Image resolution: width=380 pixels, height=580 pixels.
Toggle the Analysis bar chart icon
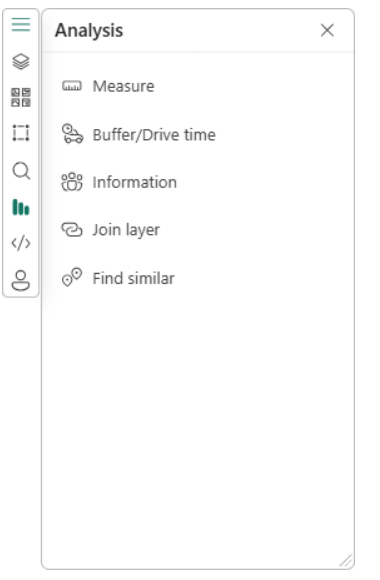pos(21,207)
